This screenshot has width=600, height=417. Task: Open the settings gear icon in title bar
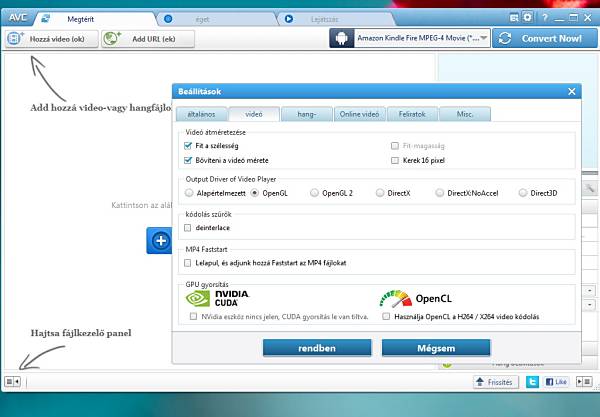pos(528,17)
